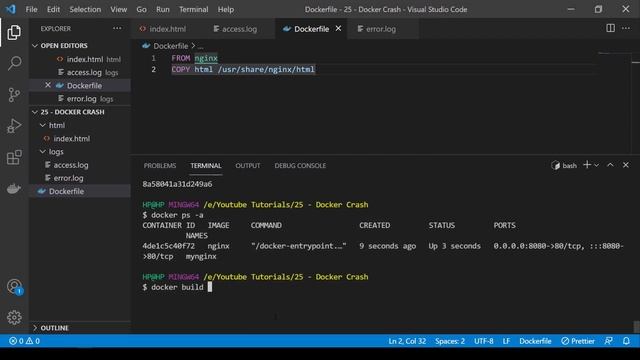This screenshot has height=360, width=640.
Task: Open the Search view icon
Action: (14, 63)
